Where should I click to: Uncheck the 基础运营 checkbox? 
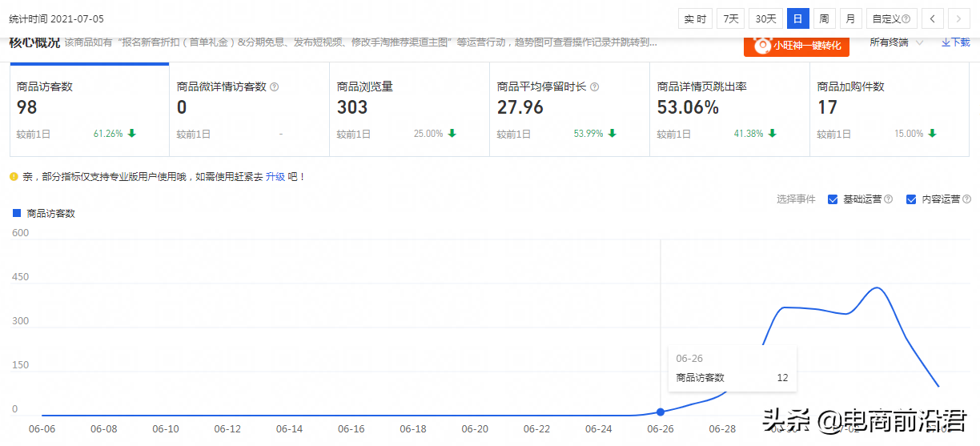(833, 199)
